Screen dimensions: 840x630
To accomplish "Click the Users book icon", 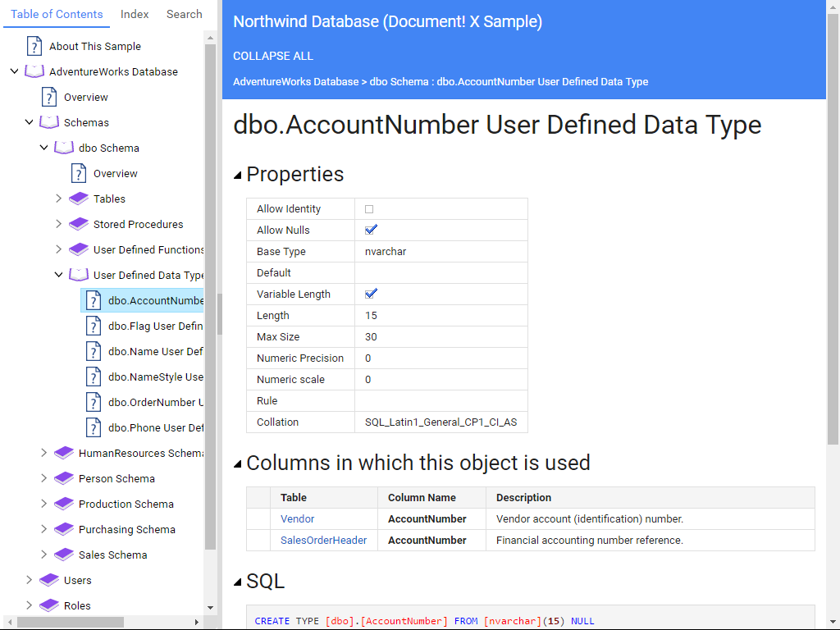I will (x=49, y=580).
